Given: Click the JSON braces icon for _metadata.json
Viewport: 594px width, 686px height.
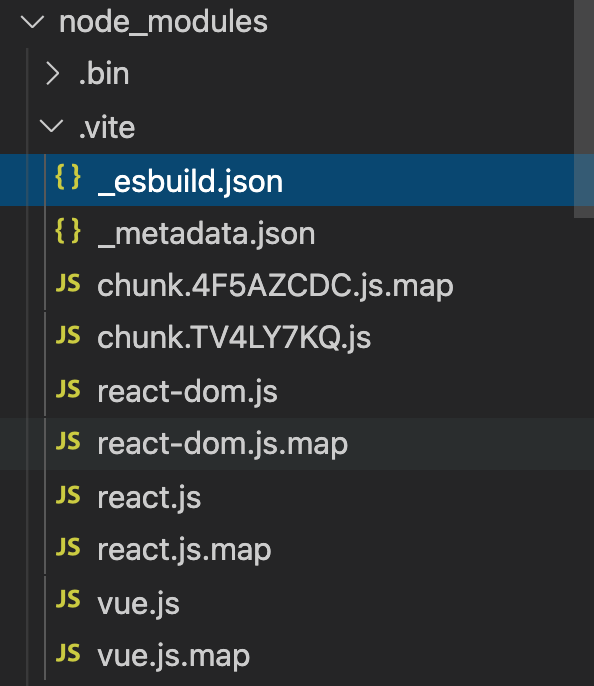Looking at the screenshot, I should click(x=68, y=231).
